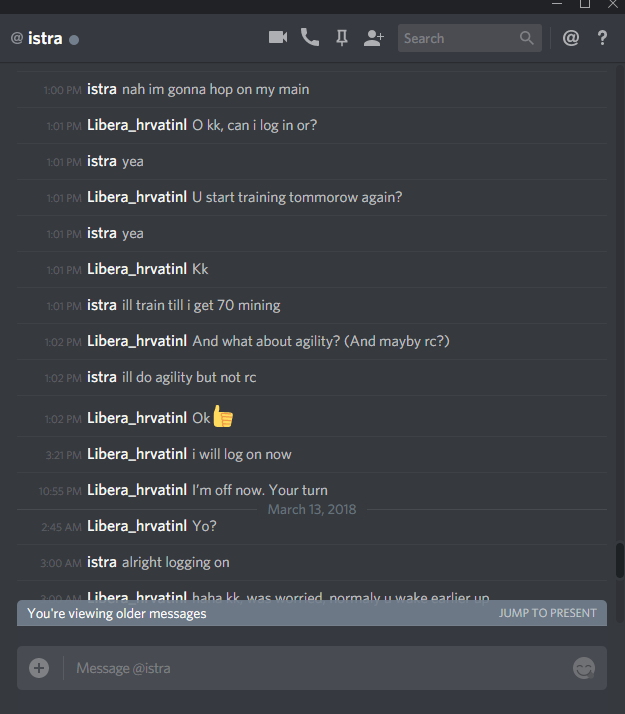Click istra name in the chat header
This screenshot has height=714, width=625.
(x=45, y=38)
